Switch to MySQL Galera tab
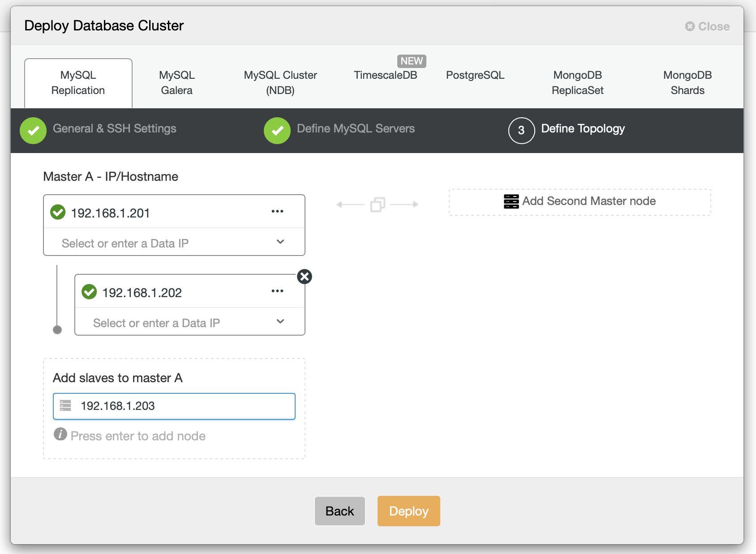The height and width of the screenshot is (554, 756). pyautogui.click(x=177, y=83)
